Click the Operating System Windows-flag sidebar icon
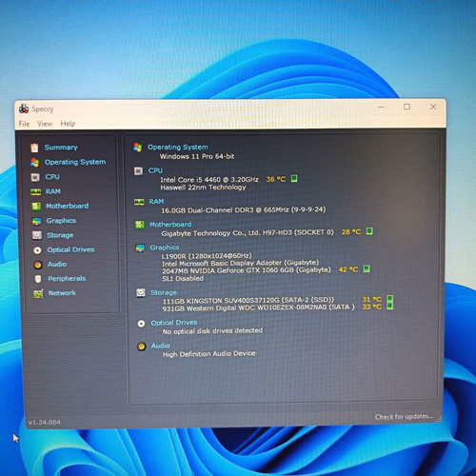The image size is (476, 476). pyautogui.click(x=35, y=163)
